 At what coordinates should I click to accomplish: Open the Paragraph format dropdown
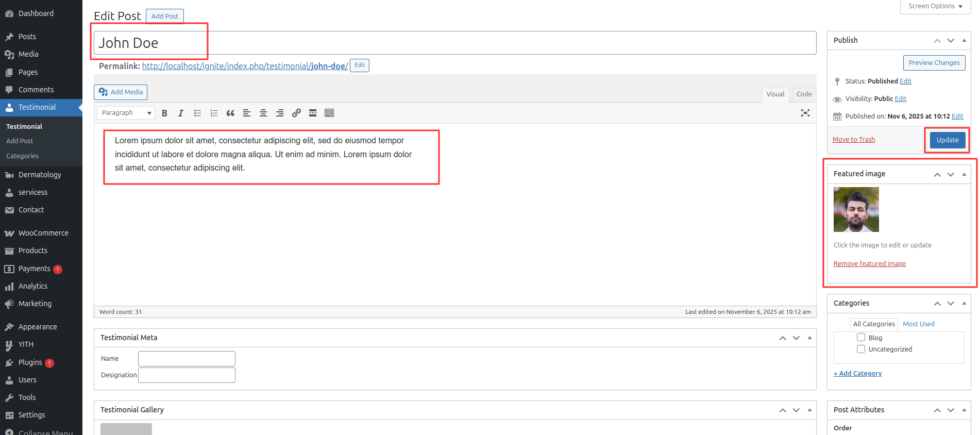click(x=126, y=113)
